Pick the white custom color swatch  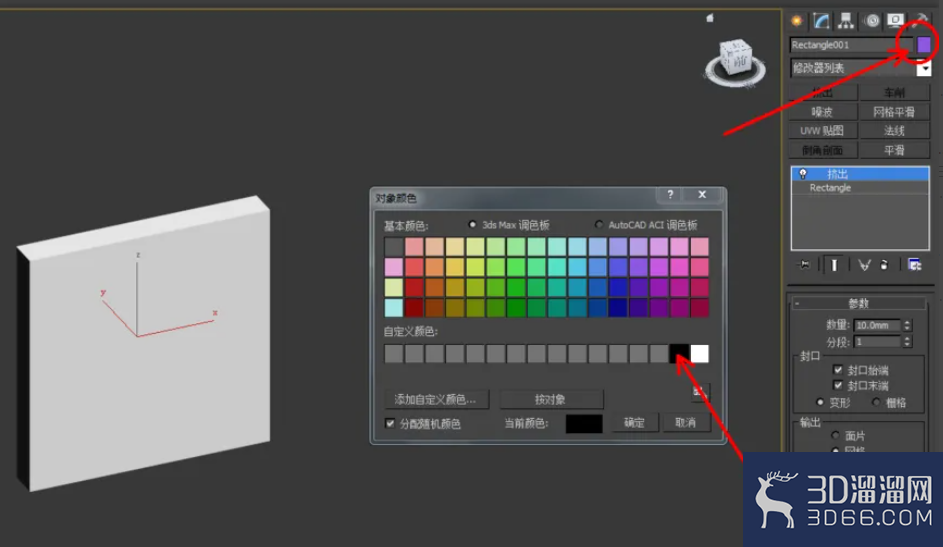point(699,353)
